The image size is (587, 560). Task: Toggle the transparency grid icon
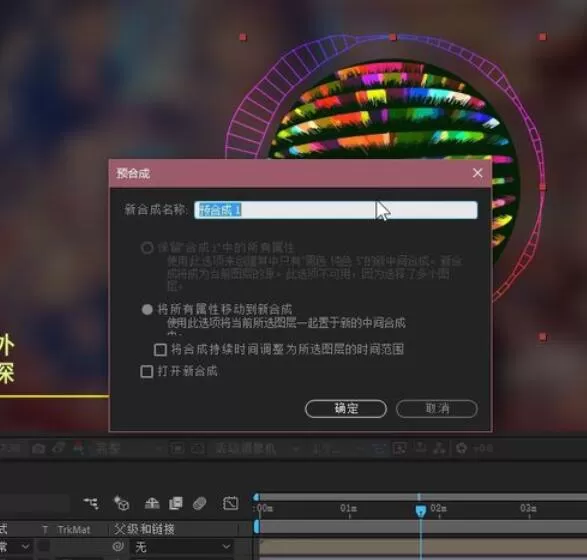(198, 448)
